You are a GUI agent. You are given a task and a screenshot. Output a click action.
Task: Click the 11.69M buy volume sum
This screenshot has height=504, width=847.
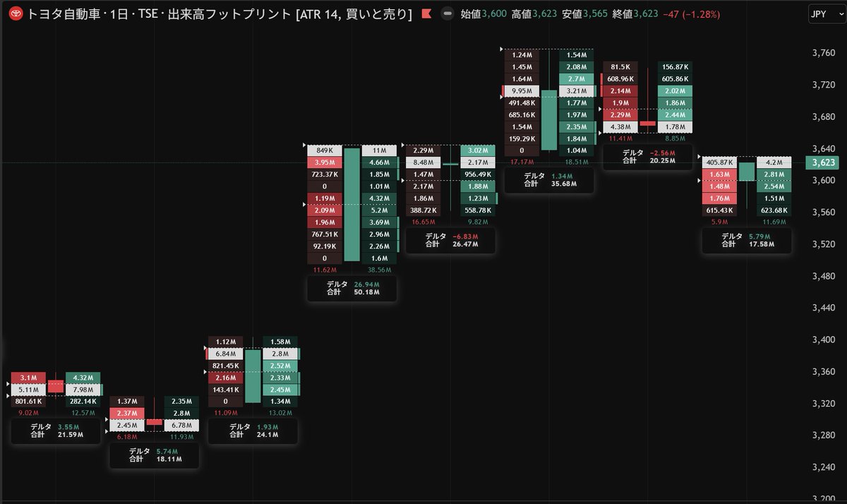tap(775, 222)
